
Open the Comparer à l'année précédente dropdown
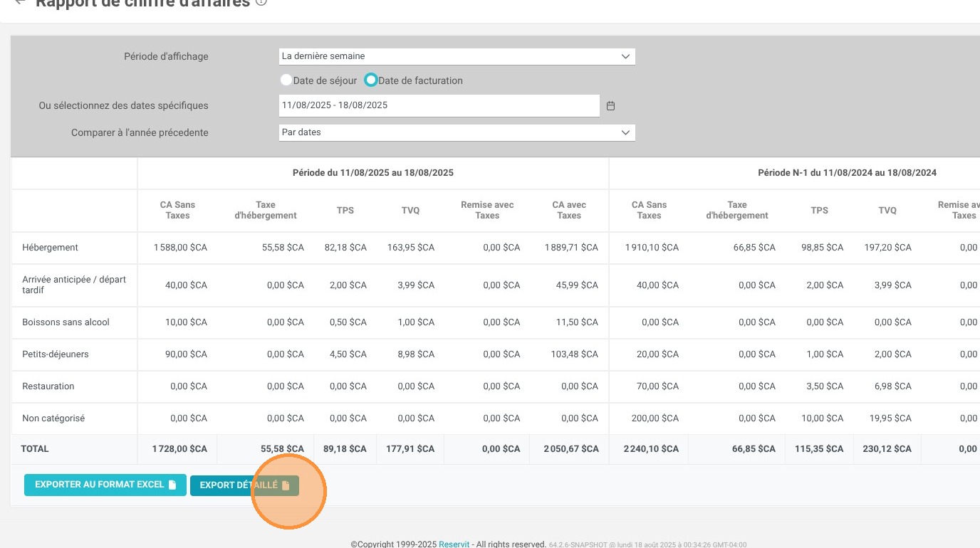point(457,132)
